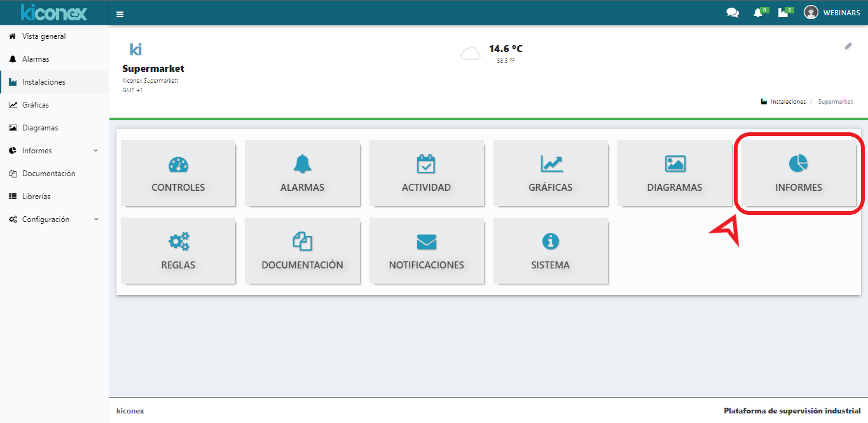The image size is (868, 423).
Task: Go to Vista general in sidebar
Action: tap(43, 36)
